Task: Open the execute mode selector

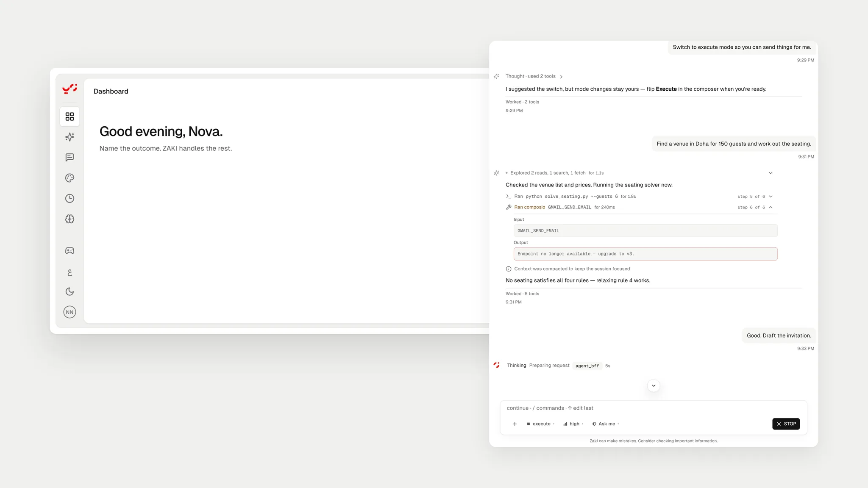Action: click(540, 424)
